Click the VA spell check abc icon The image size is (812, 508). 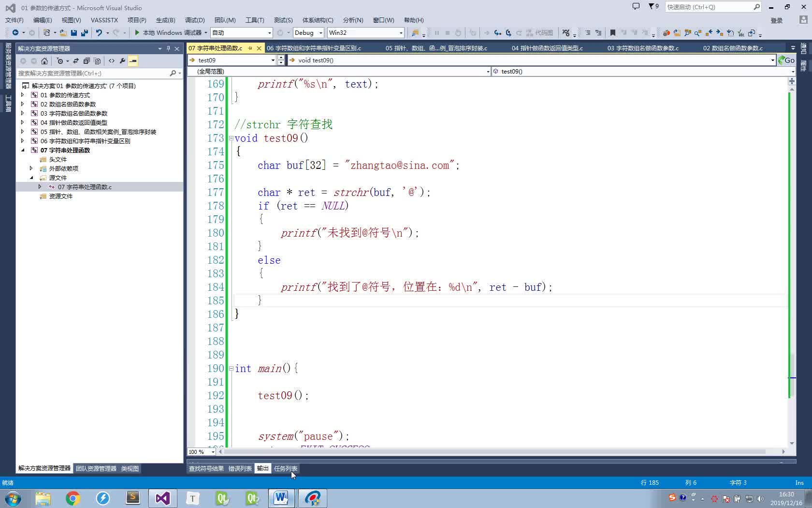pos(741,33)
